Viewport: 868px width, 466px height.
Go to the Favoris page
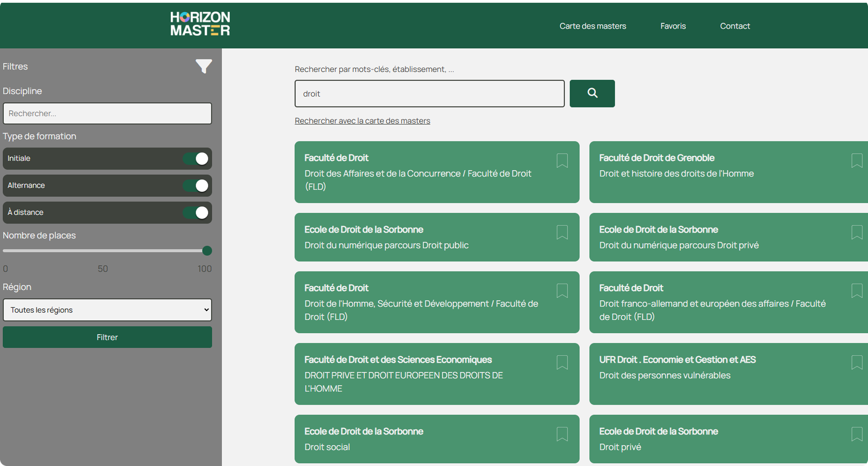(672, 26)
